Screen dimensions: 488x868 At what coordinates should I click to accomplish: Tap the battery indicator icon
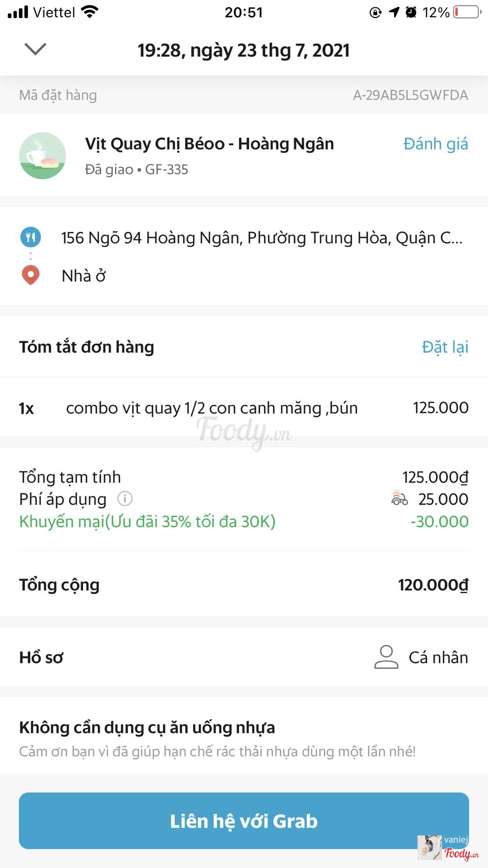point(467,12)
